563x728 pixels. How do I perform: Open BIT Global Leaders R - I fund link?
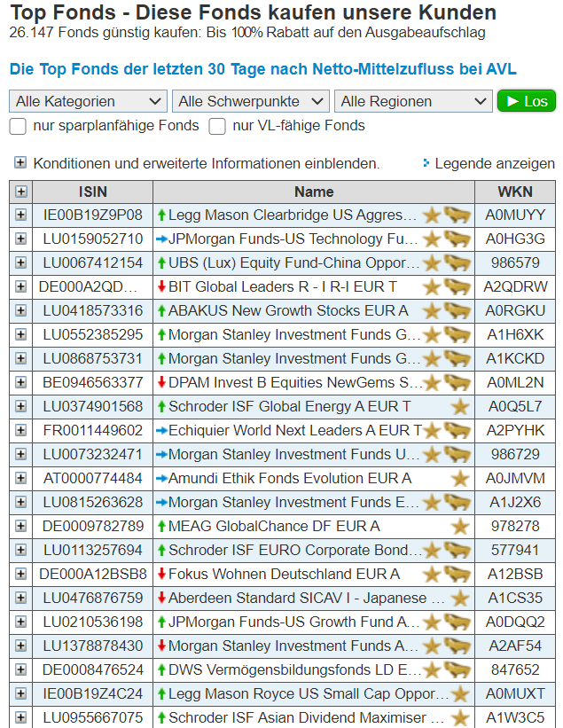[x=282, y=287]
